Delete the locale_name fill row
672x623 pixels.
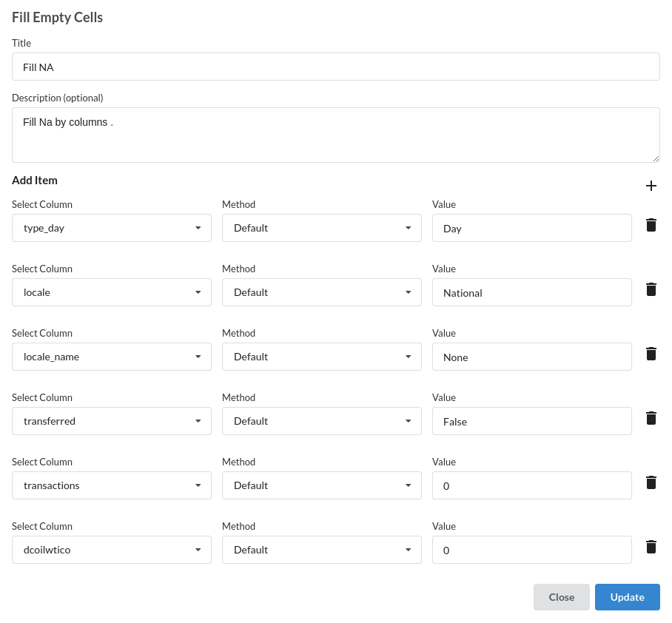(651, 354)
